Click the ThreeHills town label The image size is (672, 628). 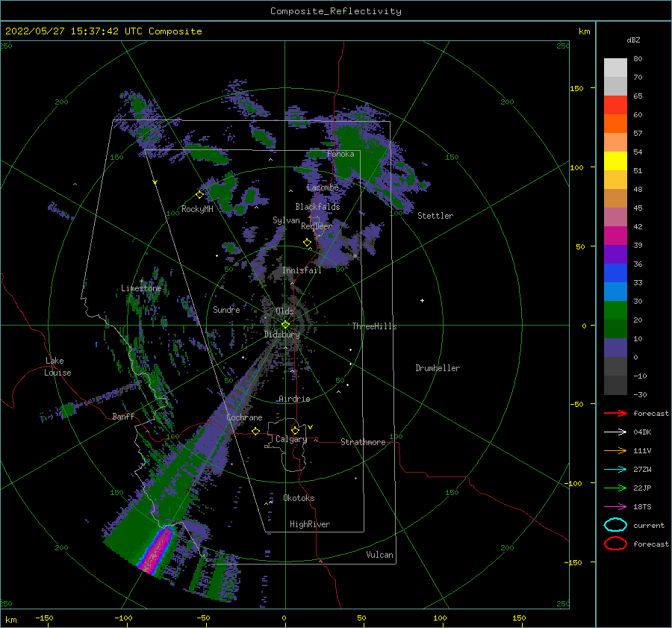[x=374, y=326]
